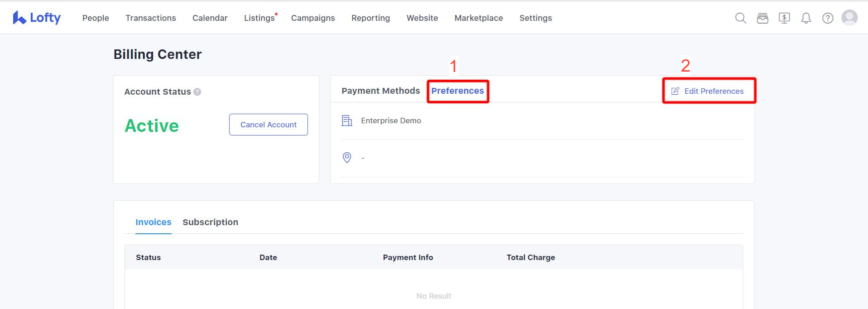Open the People menu
The height and width of the screenshot is (309, 868).
click(96, 18)
